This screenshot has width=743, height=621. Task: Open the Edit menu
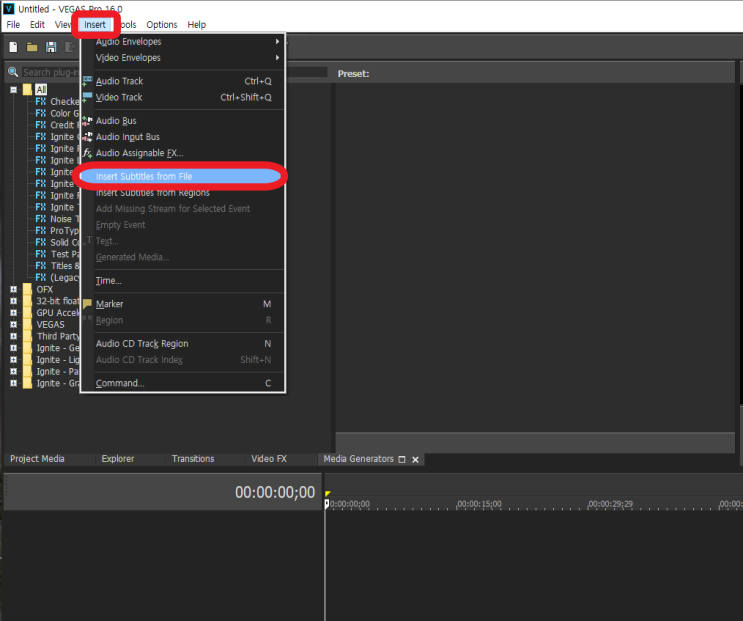pos(37,25)
